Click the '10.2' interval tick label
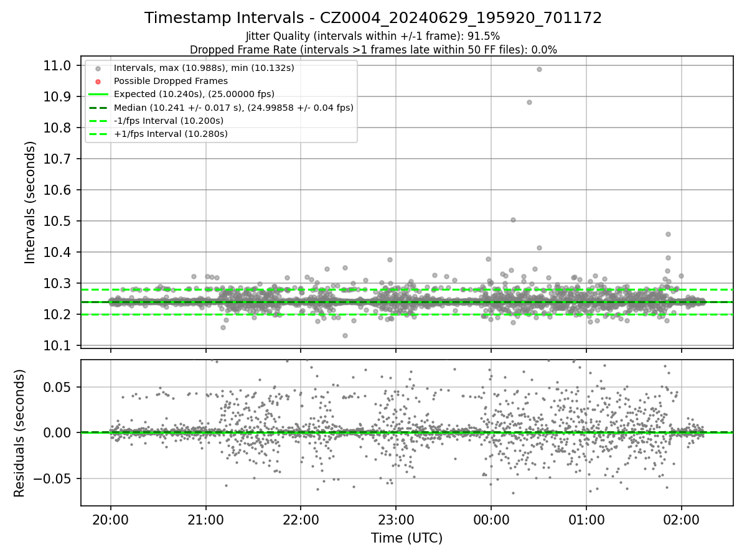The height and width of the screenshot is (560, 747). click(59, 314)
